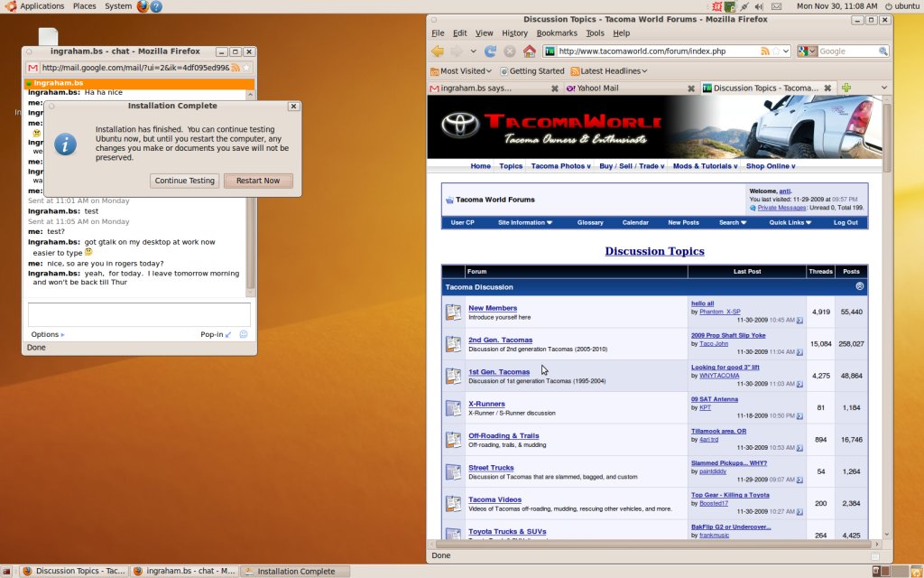This screenshot has width=924, height=578.
Task: Click the Google search box
Action: 846,51
